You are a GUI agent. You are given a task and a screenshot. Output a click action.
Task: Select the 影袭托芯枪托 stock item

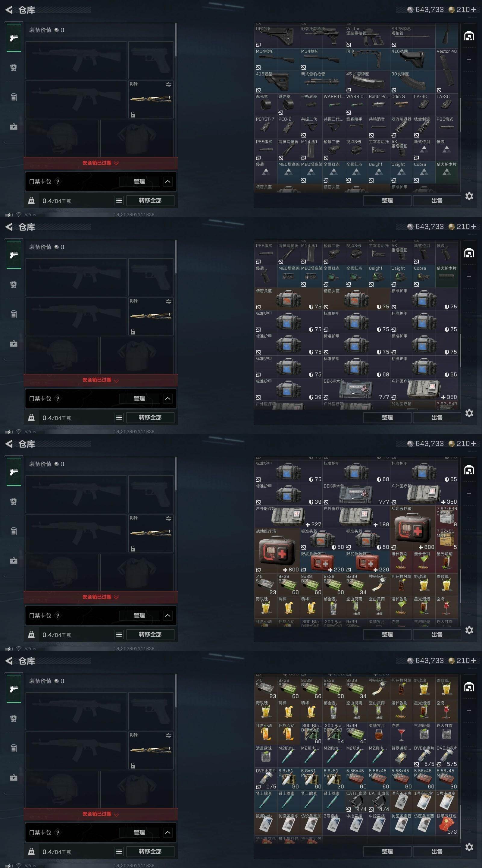pos(322,37)
